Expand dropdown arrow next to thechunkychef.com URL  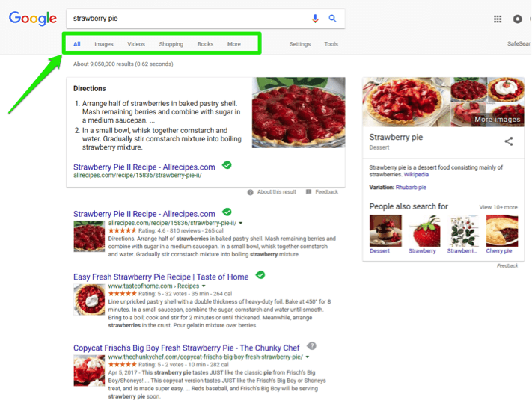click(308, 357)
